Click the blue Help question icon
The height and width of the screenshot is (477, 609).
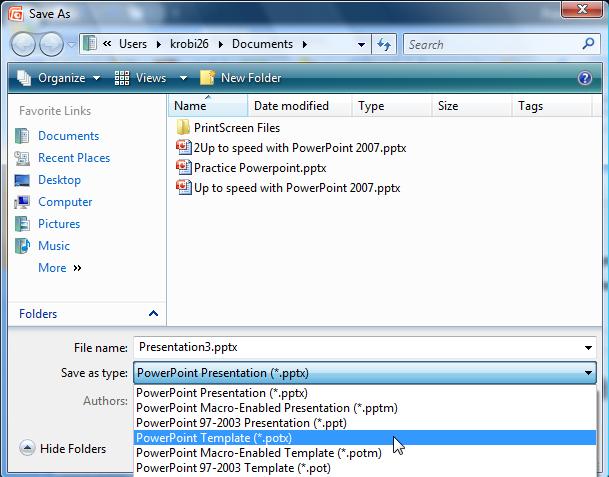tap(585, 78)
